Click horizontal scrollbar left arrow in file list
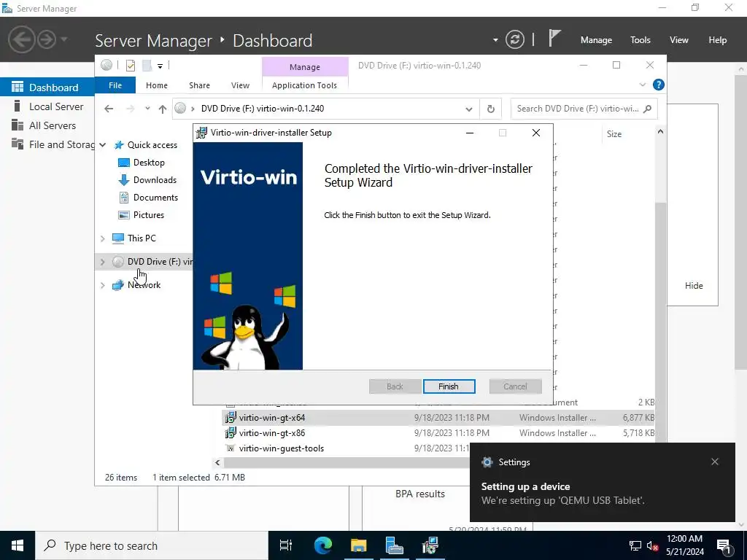Viewport: 747px width, 560px height. click(217, 462)
